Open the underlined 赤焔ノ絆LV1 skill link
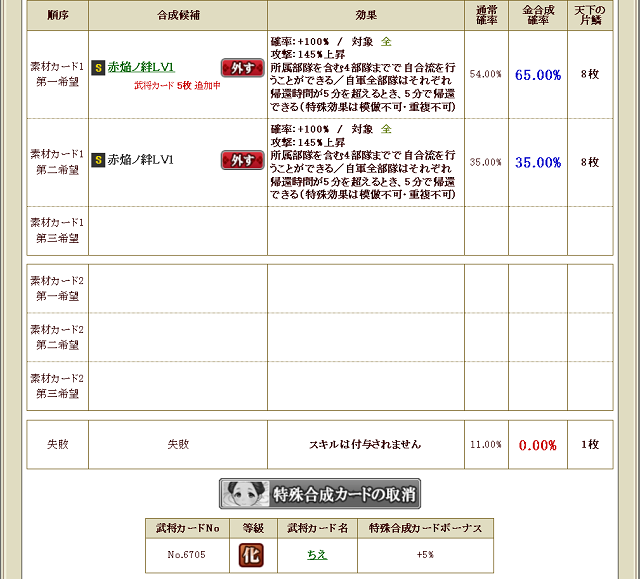Screen dimensions: 640x579 click(141, 67)
